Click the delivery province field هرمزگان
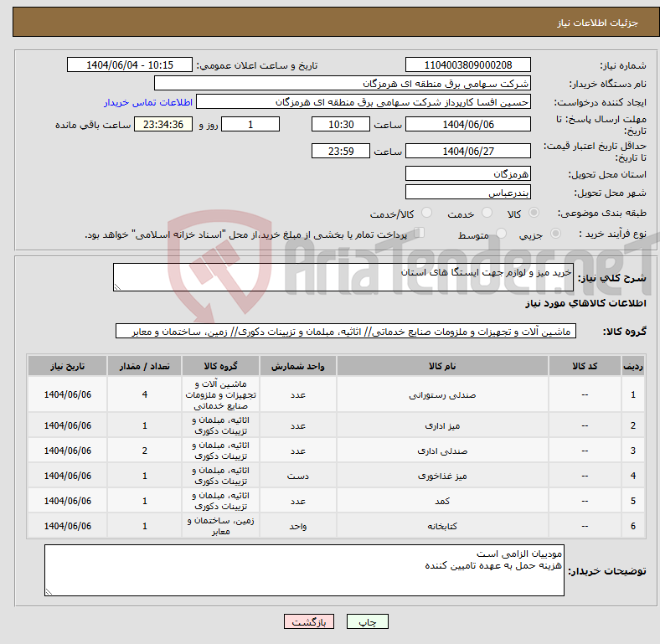The width and height of the screenshot is (660, 644). [x=467, y=173]
